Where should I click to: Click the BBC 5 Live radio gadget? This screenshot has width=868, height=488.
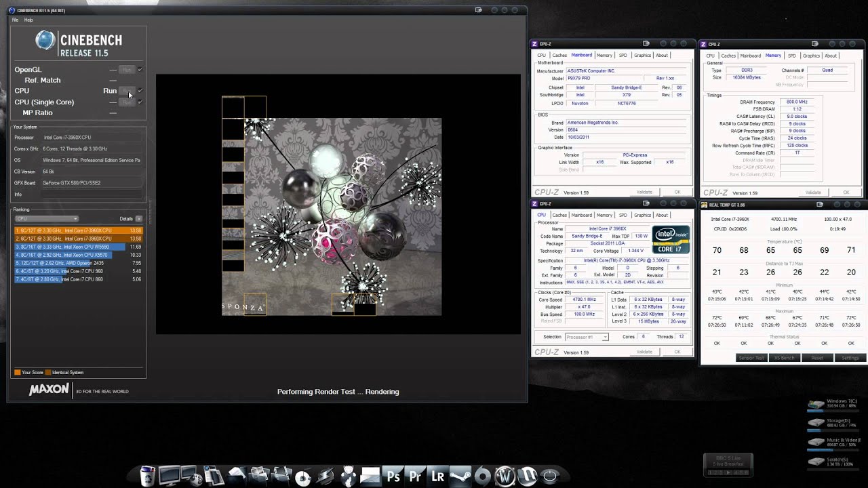[x=729, y=465]
